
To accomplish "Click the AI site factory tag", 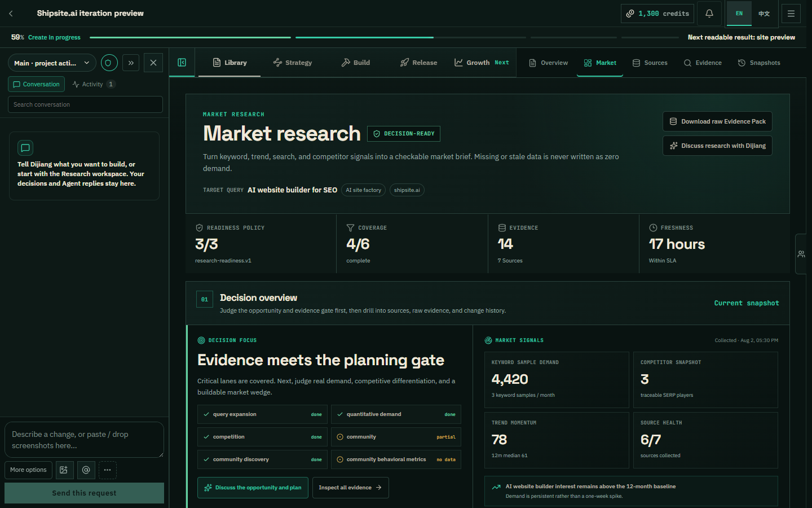I will [x=363, y=190].
